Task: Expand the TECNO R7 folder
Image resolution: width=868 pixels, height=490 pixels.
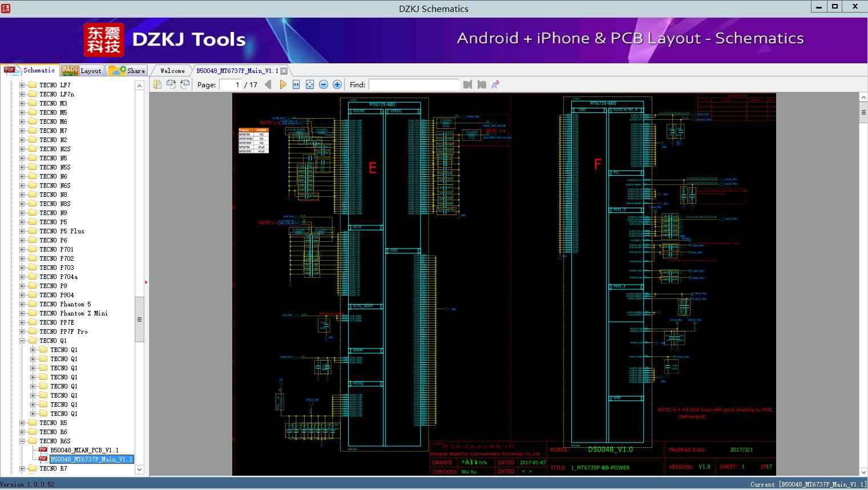Action: (x=22, y=468)
